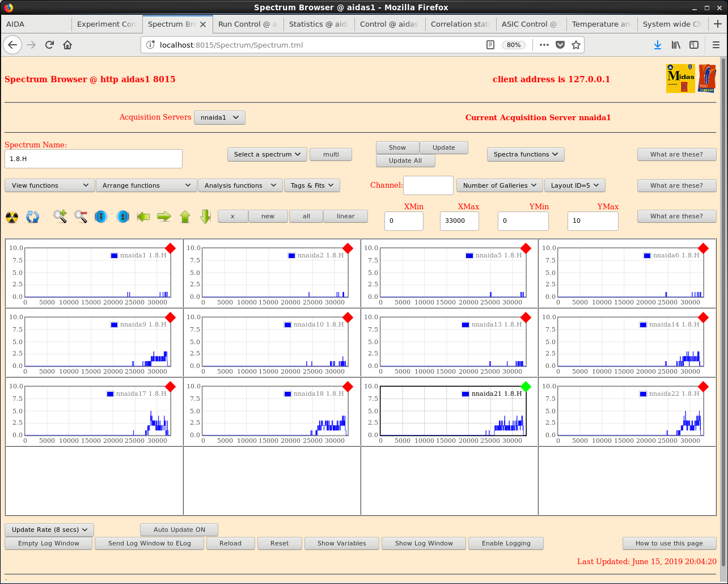
Task: Shift spectrum with green left arrow
Action: [143, 217]
